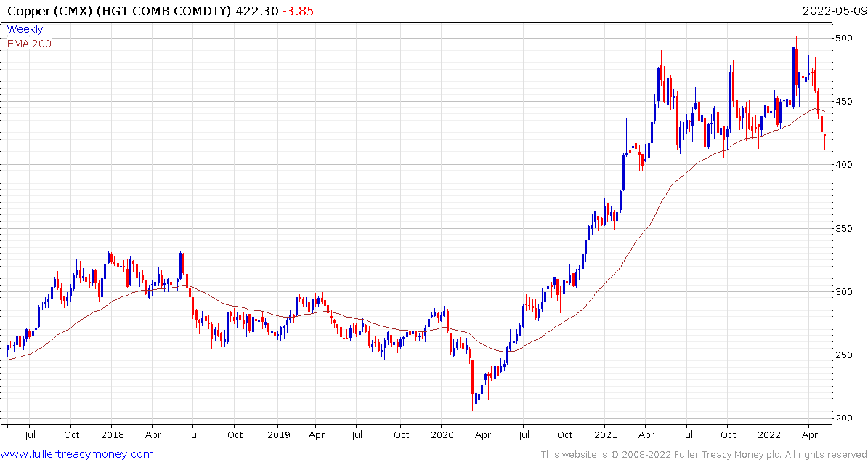This screenshot has height=465, width=868.
Task: Click the 200 price axis label
Action: pyautogui.click(x=845, y=418)
